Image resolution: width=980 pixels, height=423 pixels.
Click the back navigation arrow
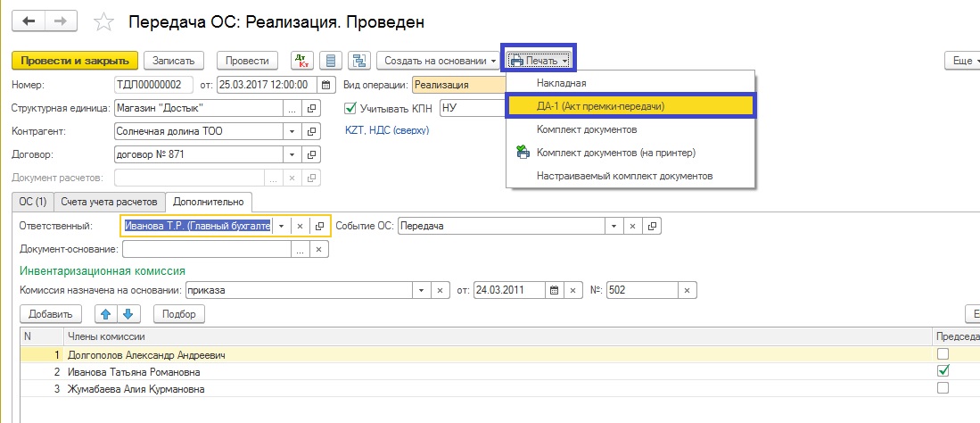(x=28, y=21)
